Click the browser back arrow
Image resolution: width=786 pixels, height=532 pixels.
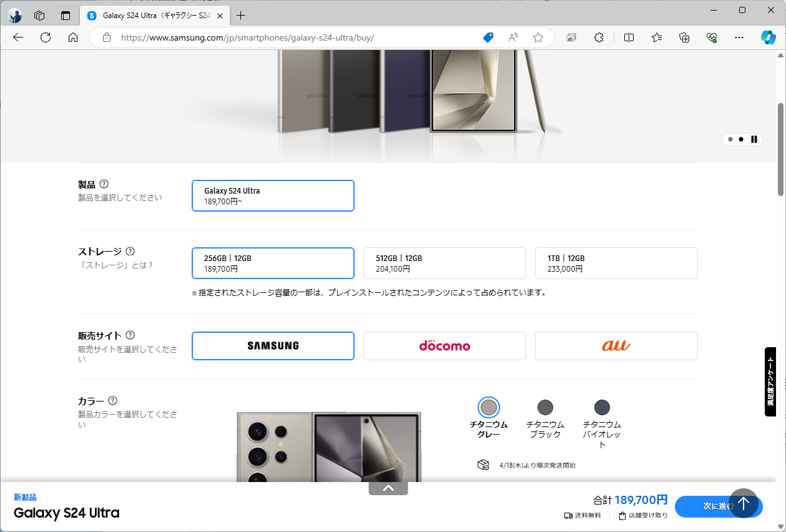pyautogui.click(x=18, y=37)
